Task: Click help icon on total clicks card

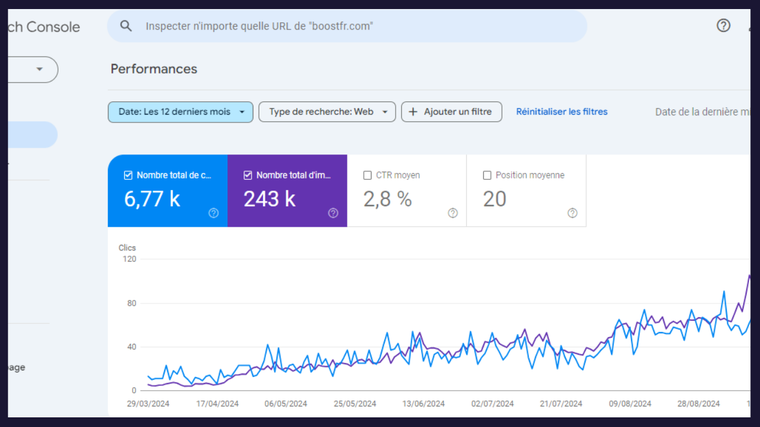Action: pyautogui.click(x=213, y=213)
